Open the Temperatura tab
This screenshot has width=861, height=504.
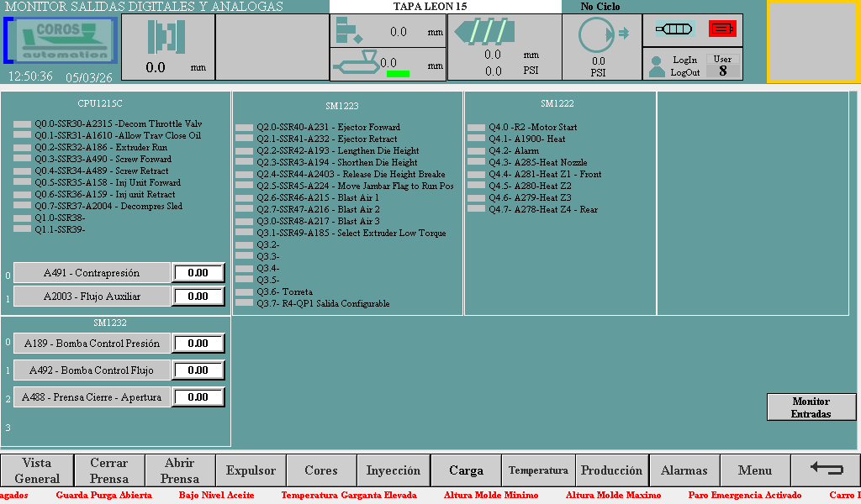pos(538,470)
